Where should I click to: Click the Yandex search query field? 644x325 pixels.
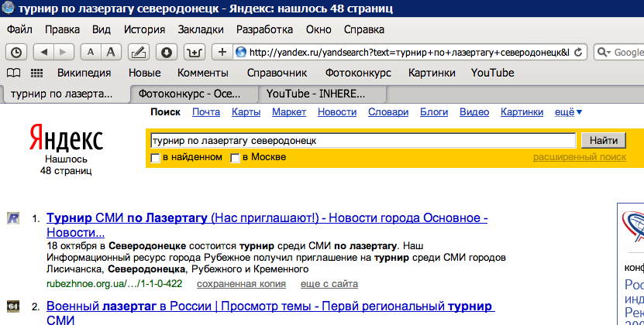click(363, 141)
